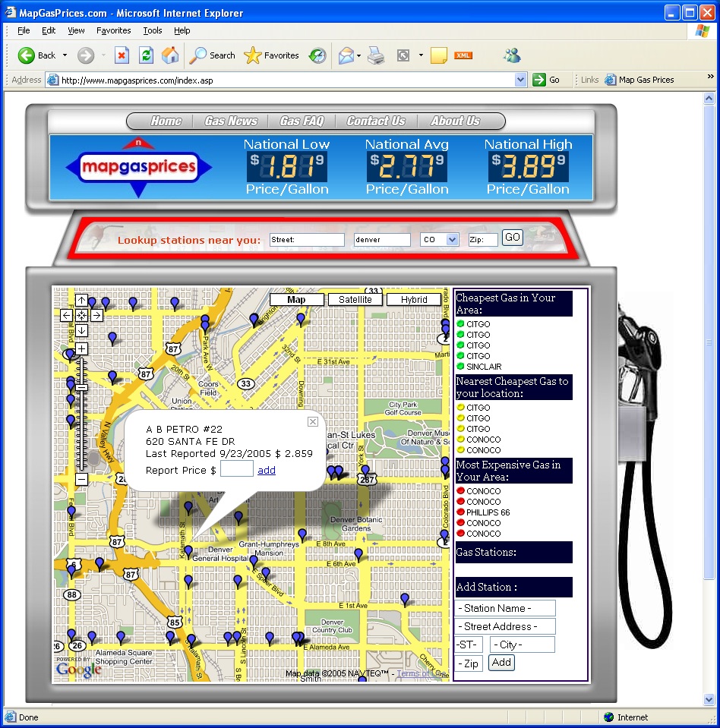Click the Mail envelope toolbar icon
The height and width of the screenshot is (728, 720).
(346, 55)
